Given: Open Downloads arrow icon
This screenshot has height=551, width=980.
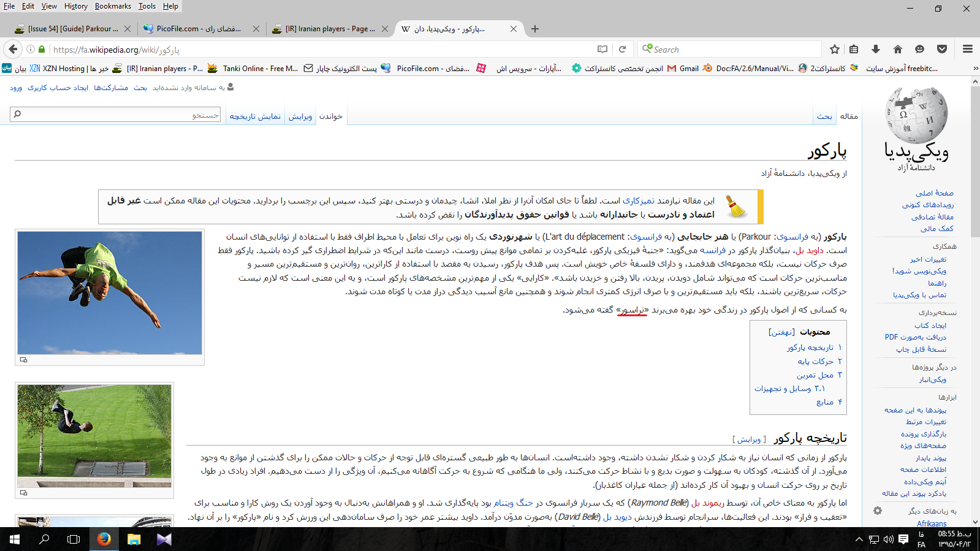Looking at the screenshot, I should (876, 49).
